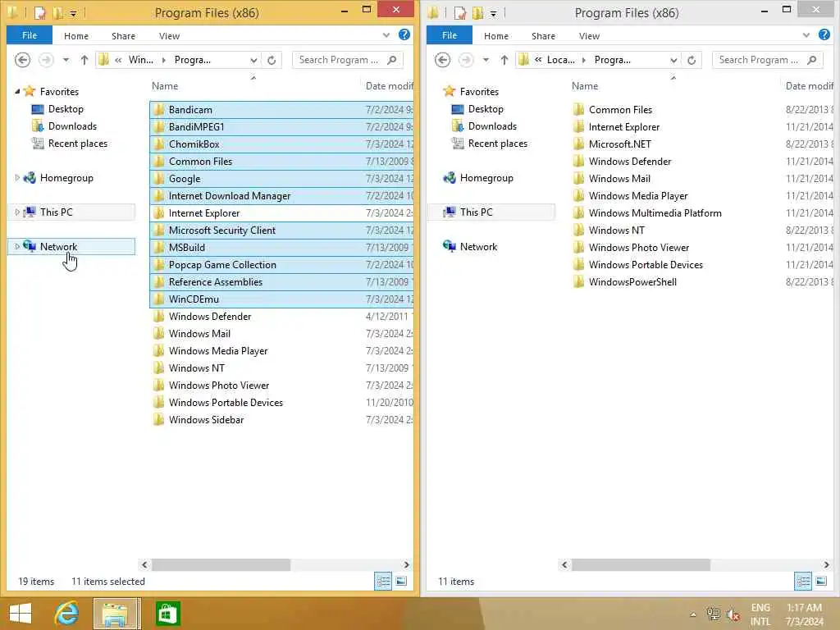Go up one level in the right window

click(504, 60)
